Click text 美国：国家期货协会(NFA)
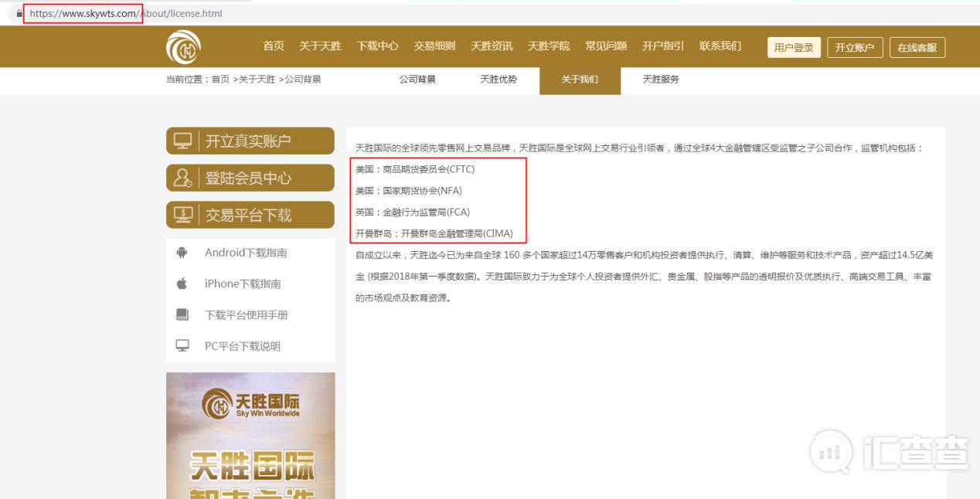 (409, 190)
